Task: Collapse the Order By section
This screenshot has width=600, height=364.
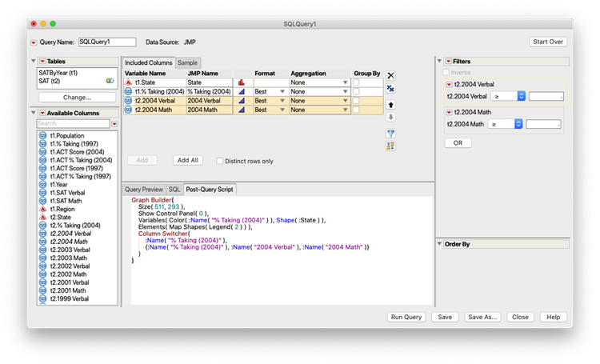Action: click(x=439, y=244)
